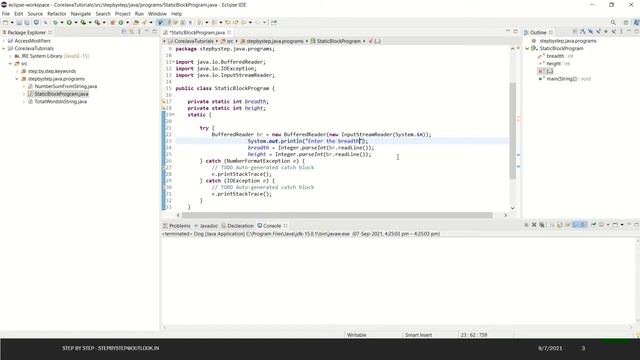Click the Coverage launch icon
The width and height of the screenshot is (640, 360).
83,22
